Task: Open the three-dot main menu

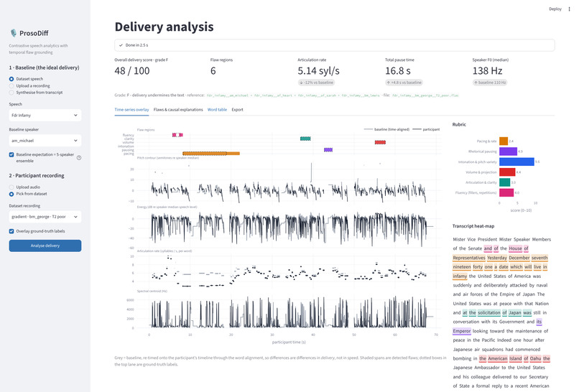Action: pyautogui.click(x=569, y=9)
